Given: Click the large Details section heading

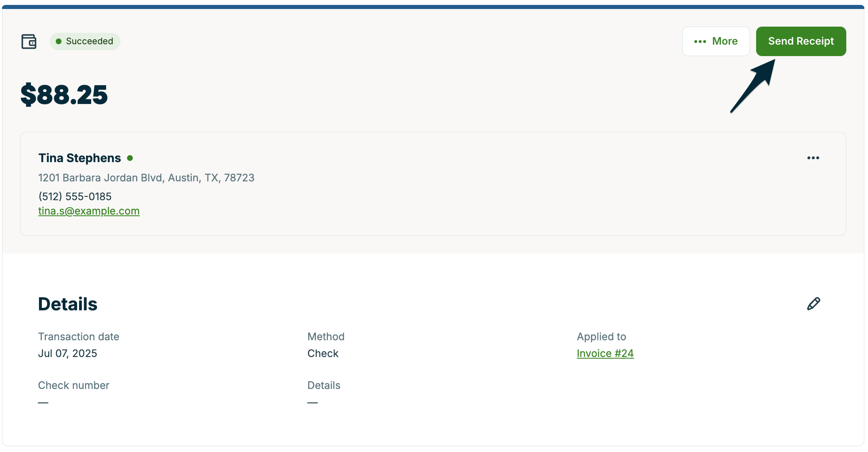Looking at the screenshot, I should (x=68, y=304).
